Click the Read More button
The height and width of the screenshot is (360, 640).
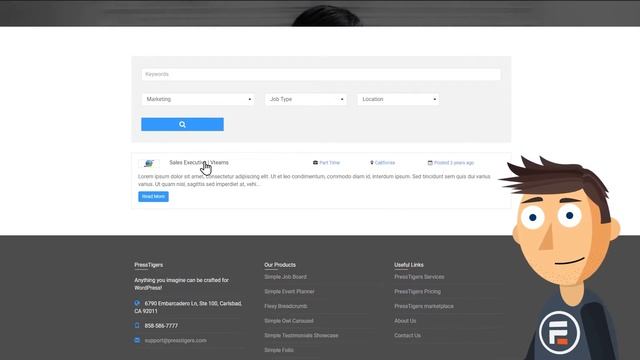(x=153, y=196)
